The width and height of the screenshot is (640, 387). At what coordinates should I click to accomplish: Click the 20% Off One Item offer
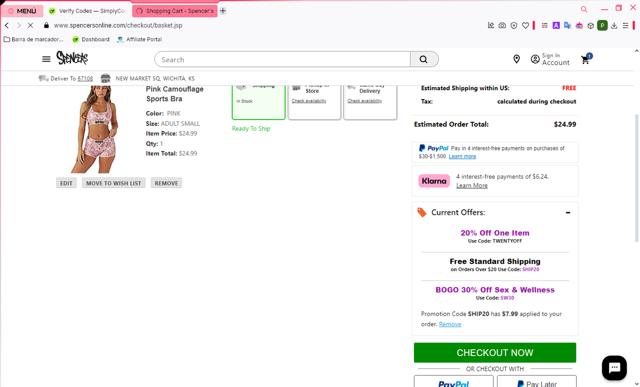pos(495,233)
